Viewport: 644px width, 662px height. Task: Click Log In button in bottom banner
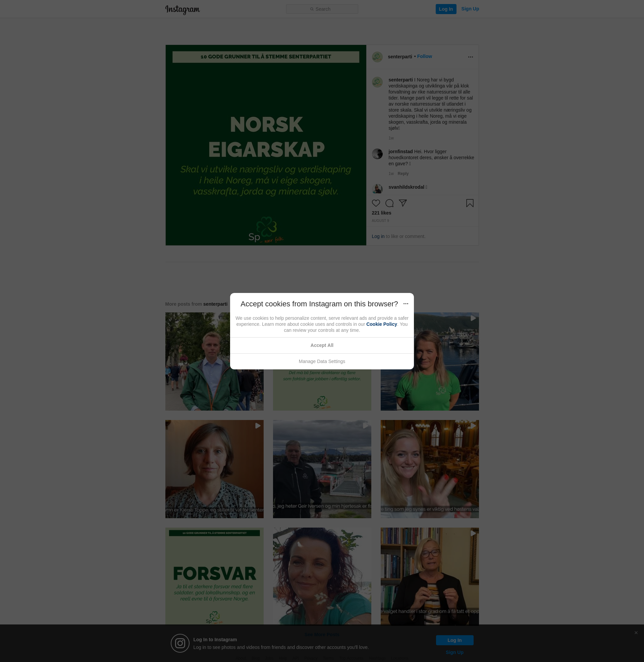point(454,640)
